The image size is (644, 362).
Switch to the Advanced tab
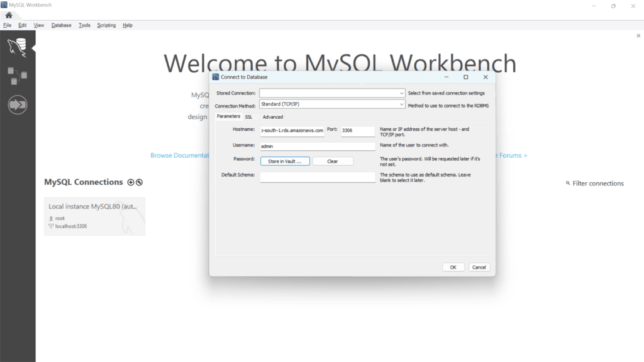[x=273, y=117]
